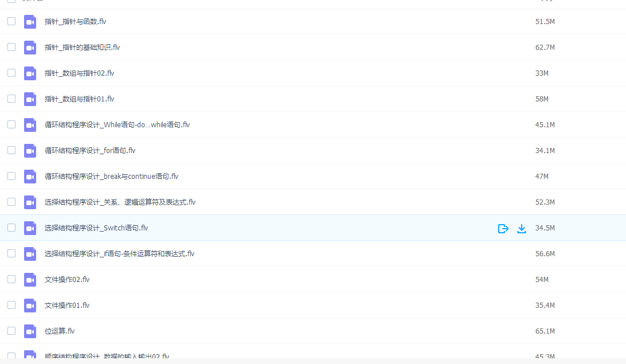Open file 循环结构程序设计_for语句.flv
This screenshot has height=364, width=626.
tap(90, 150)
